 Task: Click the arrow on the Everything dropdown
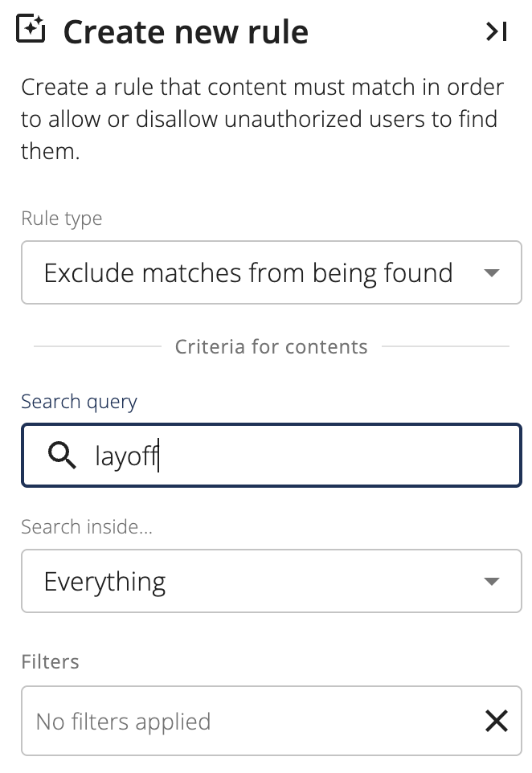(492, 581)
